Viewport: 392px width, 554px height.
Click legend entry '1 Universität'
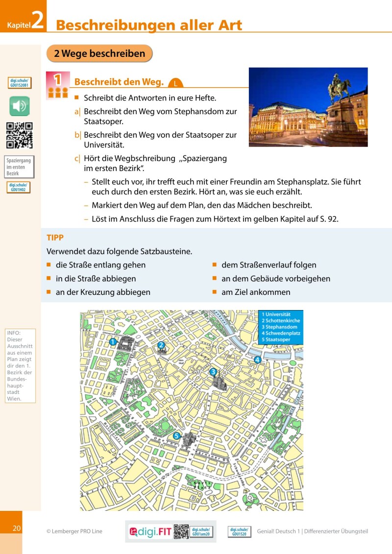pyautogui.click(x=276, y=314)
